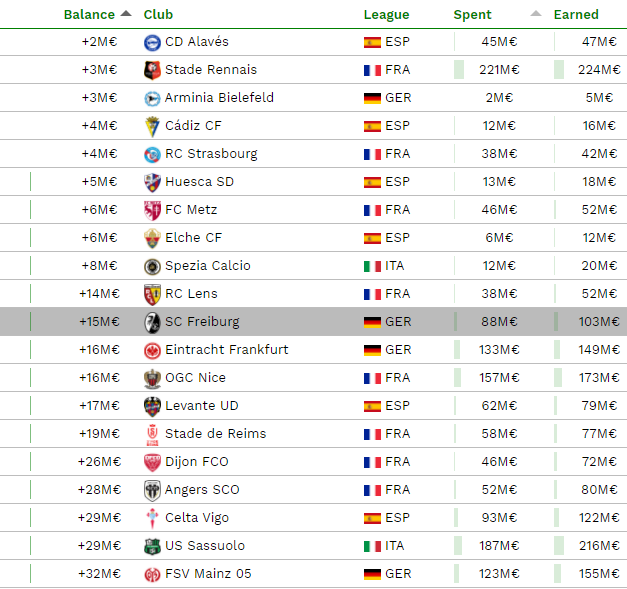This screenshot has height=589, width=627.
Task: Click the Stade Rennais club crest
Action: click(152, 70)
